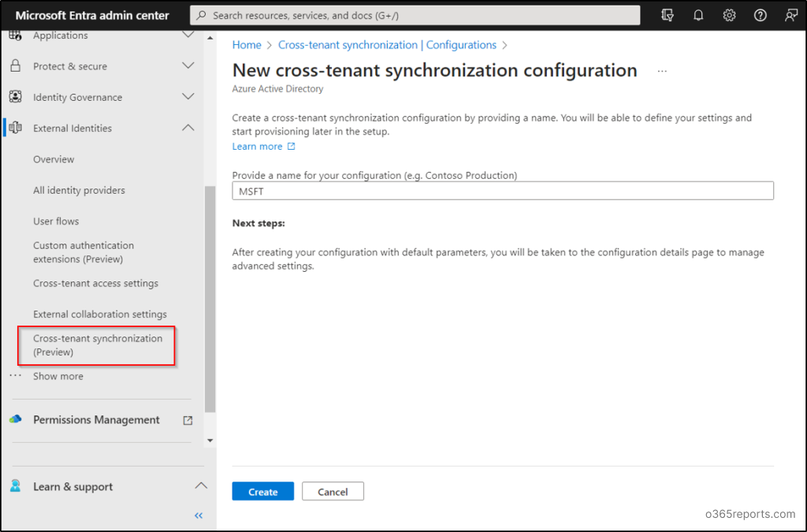
Task: Open the Applications section icon in sidebar
Action: tap(15, 35)
